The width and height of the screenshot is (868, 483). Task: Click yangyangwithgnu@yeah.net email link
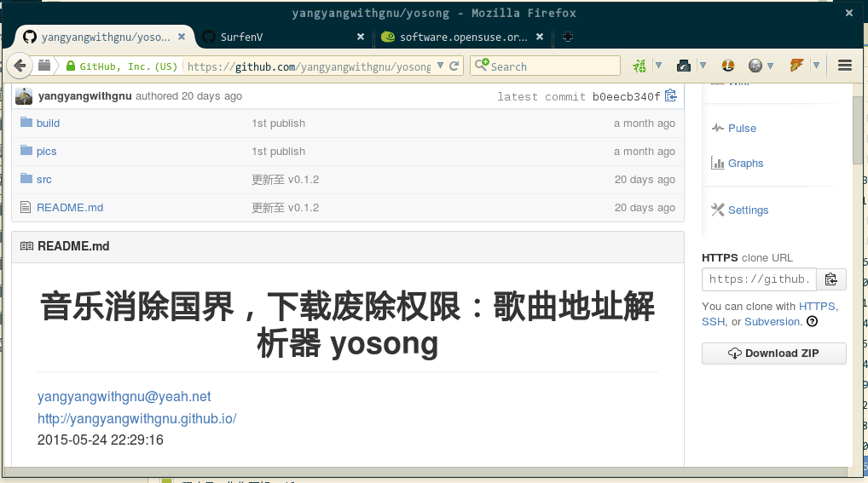coord(124,397)
